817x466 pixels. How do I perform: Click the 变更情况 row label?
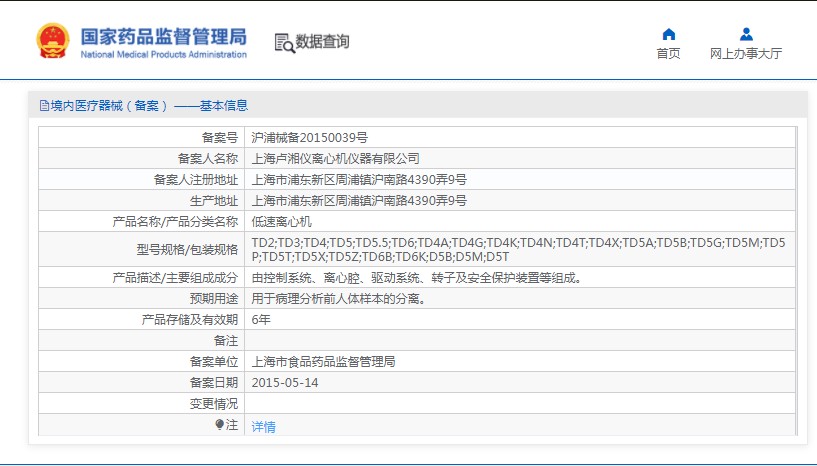[214, 403]
